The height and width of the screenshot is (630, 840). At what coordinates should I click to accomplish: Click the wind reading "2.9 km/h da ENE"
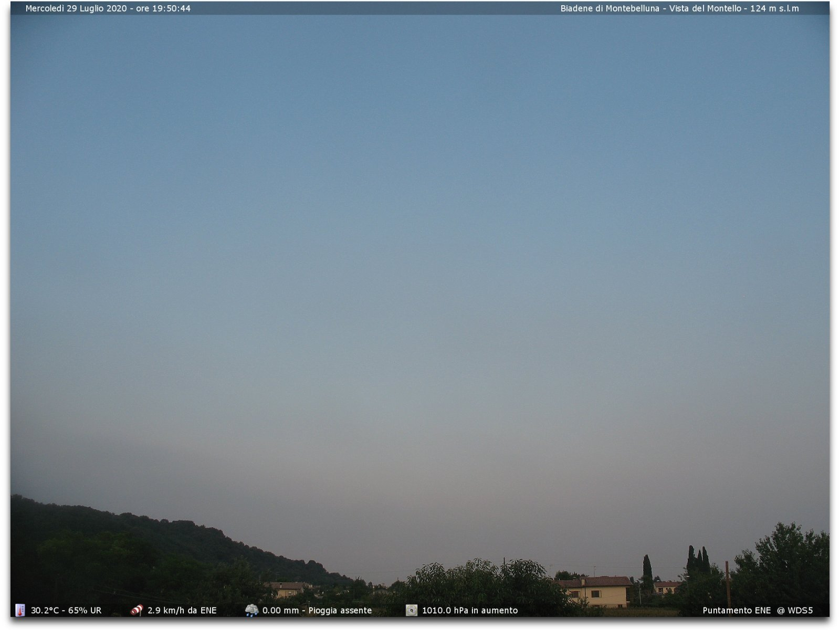(x=182, y=611)
